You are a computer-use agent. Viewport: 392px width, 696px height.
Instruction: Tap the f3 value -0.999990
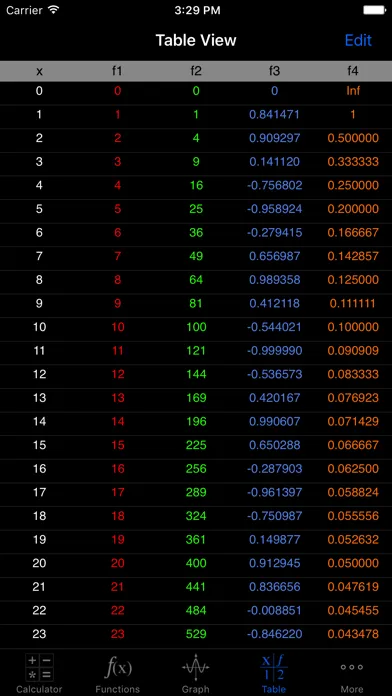274,351
